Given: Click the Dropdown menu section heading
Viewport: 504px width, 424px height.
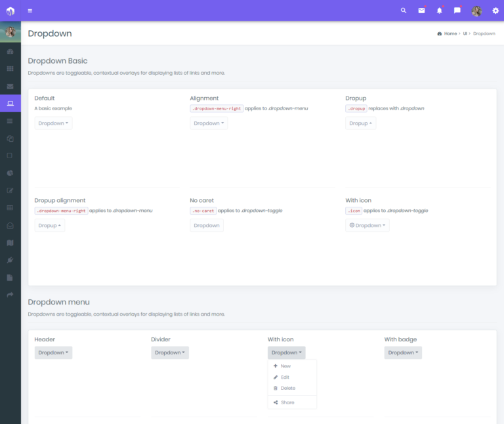Looking at the screenshot, I should (59, 302).
